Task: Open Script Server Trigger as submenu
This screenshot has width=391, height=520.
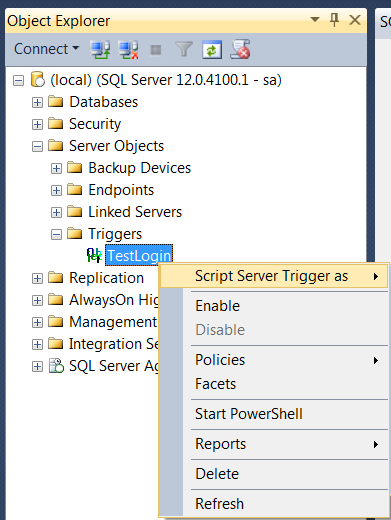Action: click(x=274, y=276)
